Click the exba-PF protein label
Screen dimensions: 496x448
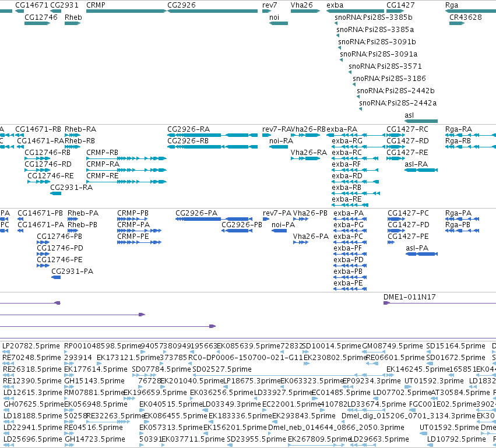pyautogui.click(x=347, y=248)
